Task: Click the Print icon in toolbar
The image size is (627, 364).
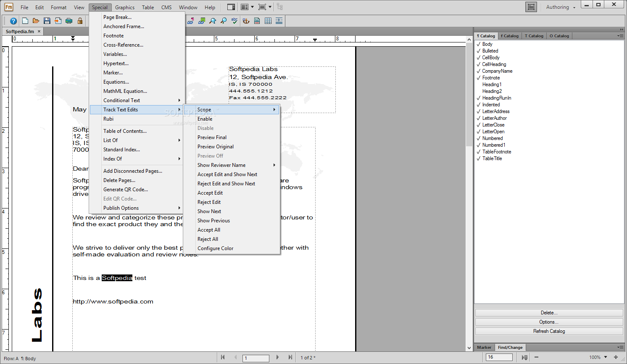Action: pos(69,21)
